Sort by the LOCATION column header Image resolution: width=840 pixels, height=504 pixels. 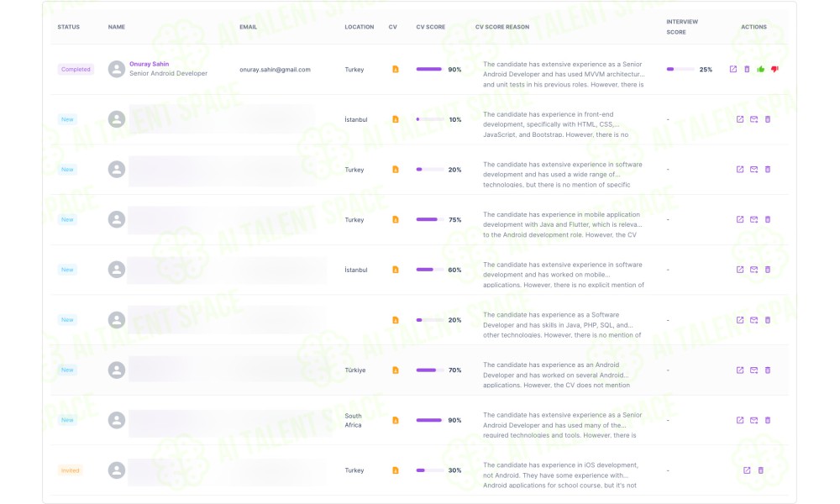pyautogui.click(x=360, y=27)
